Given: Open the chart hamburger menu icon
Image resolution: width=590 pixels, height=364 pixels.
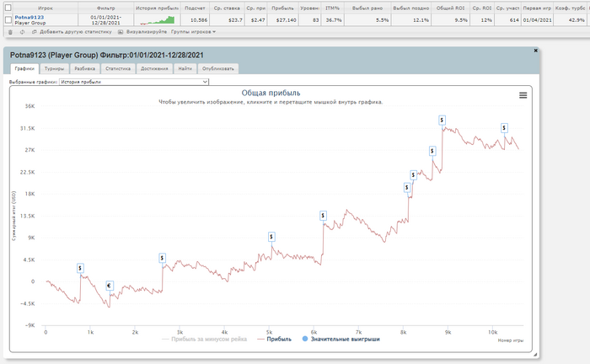Looking at the screenshot, I should [523, 95].
